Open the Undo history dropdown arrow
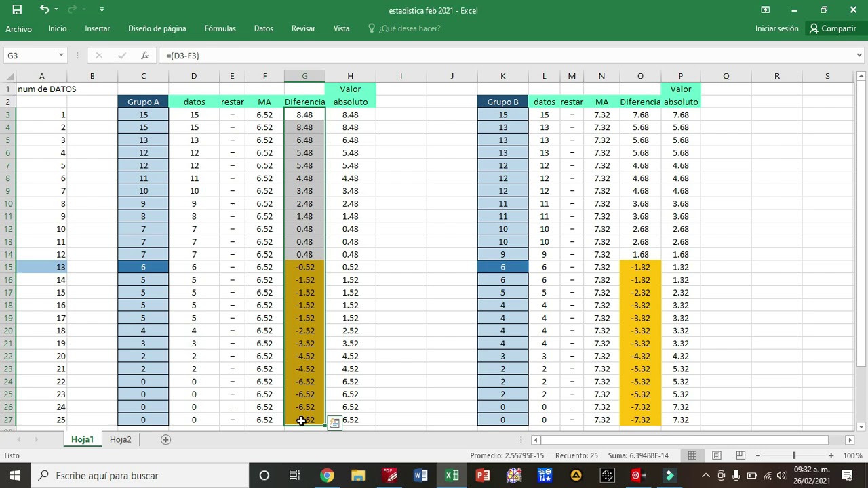Screen dimensions: 868x488 tap(56, 9)
